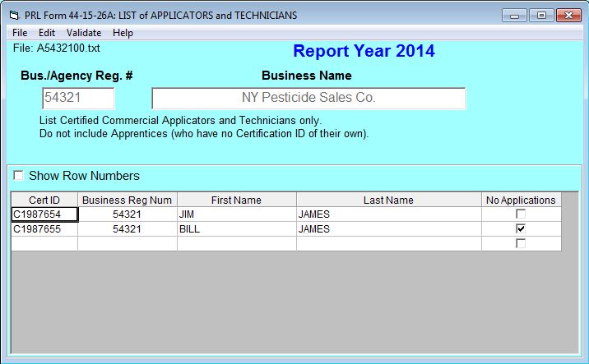Screen dimensions: 589x364
Task: Open the Edit menu
Action: point(46,33)
